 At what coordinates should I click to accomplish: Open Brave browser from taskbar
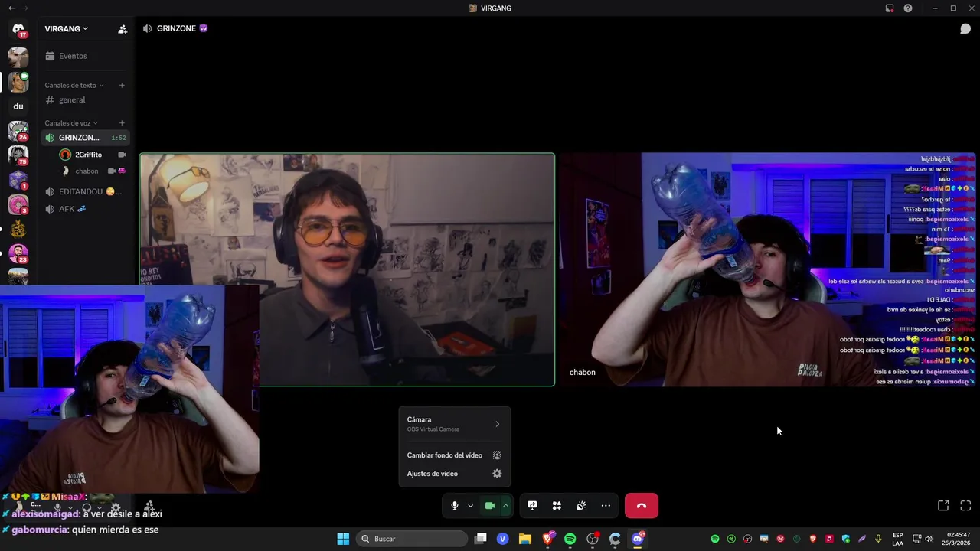547,539
